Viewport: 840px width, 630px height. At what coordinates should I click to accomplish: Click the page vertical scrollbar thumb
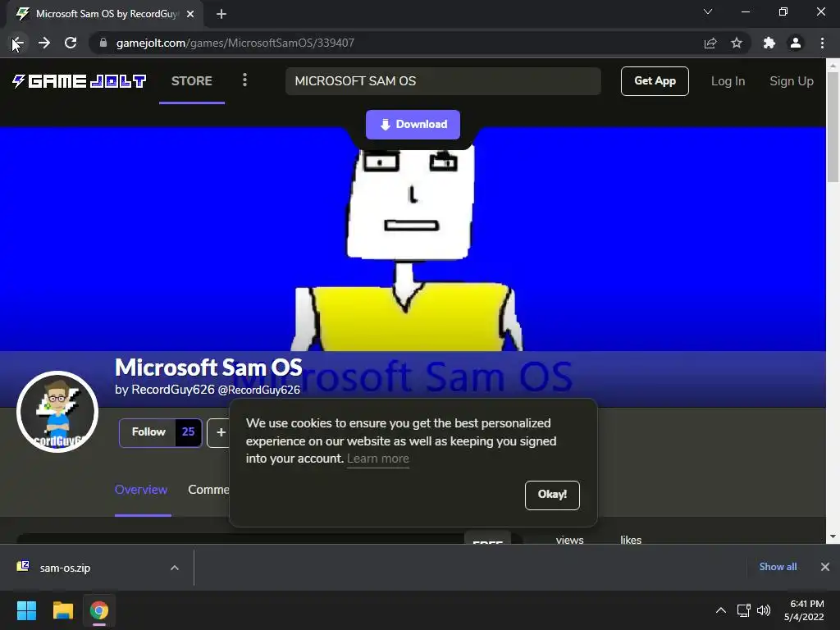(x=833, y=126)
